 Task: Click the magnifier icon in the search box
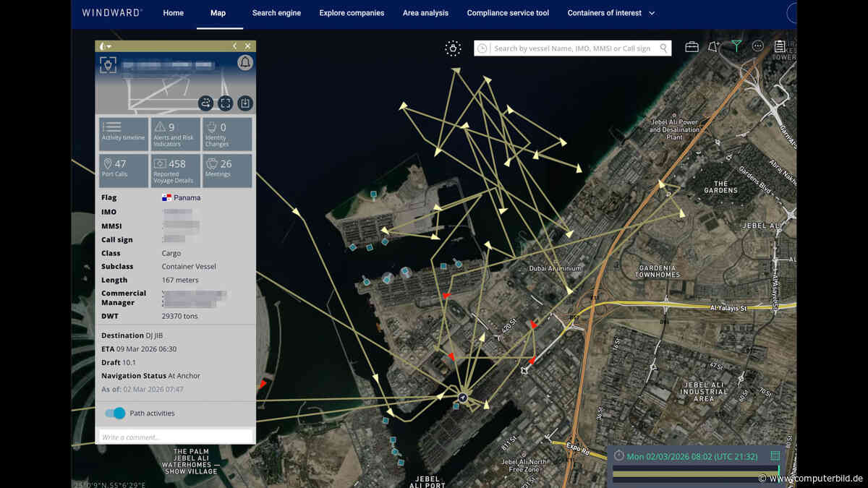click(662, 48)
